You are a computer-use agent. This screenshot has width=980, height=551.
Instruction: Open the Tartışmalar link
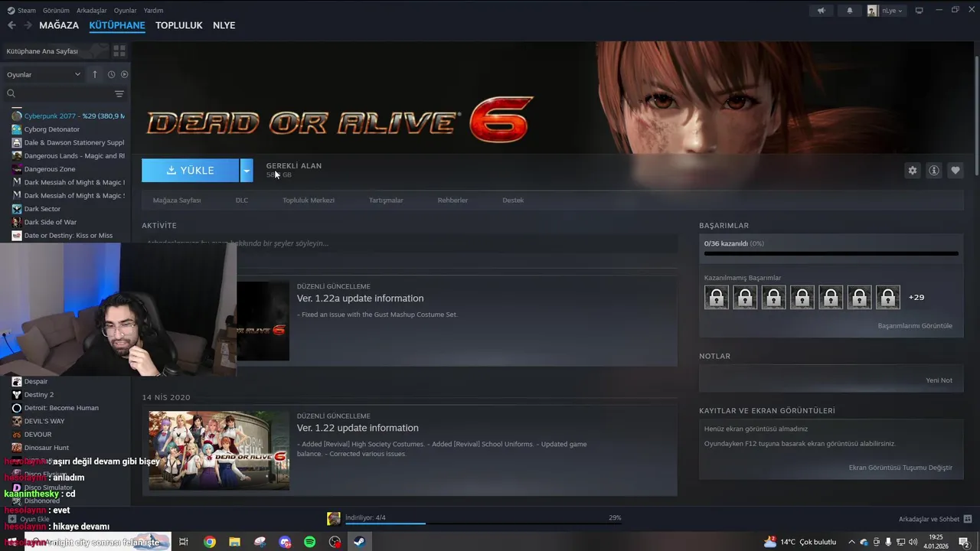(x=386, y=201)
